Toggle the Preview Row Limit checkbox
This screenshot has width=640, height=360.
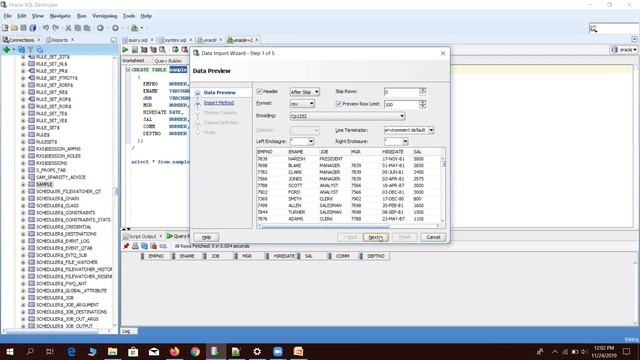[x=338, y=104]
